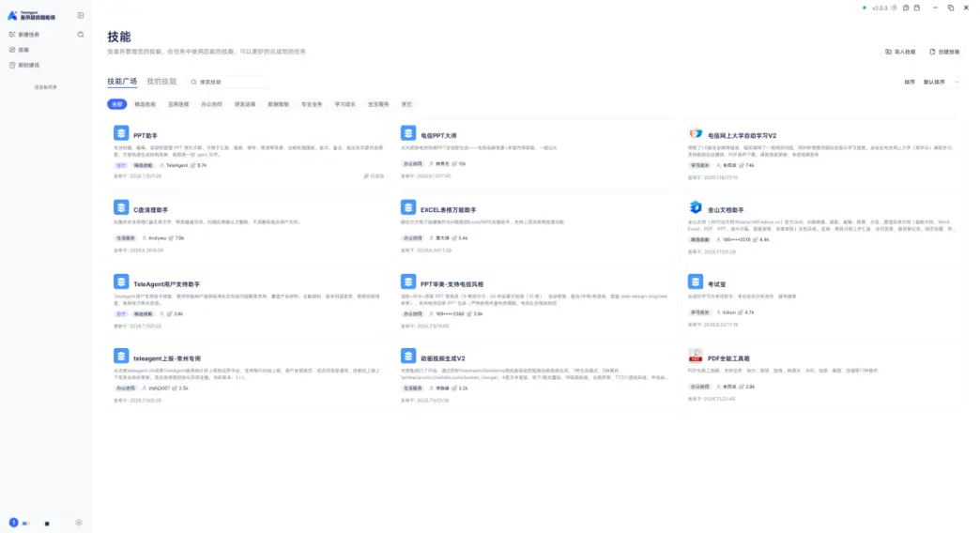Filter skills by 学习成长 category chip

tap(345, 104)
